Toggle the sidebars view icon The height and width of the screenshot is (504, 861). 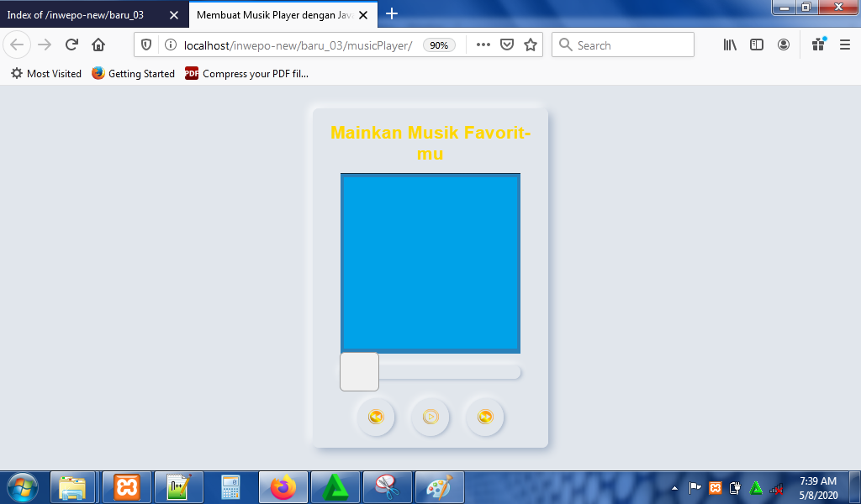point(757,45)
